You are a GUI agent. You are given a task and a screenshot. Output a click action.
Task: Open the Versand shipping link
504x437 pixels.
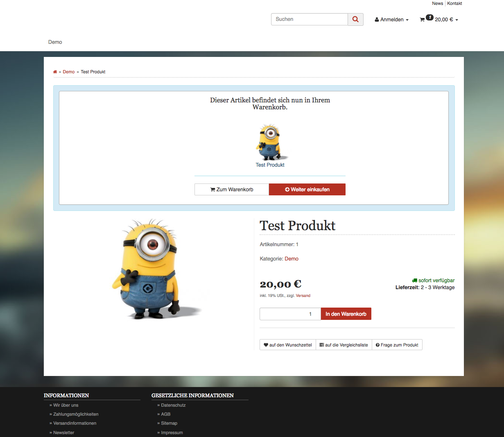(x=303, y=296)
